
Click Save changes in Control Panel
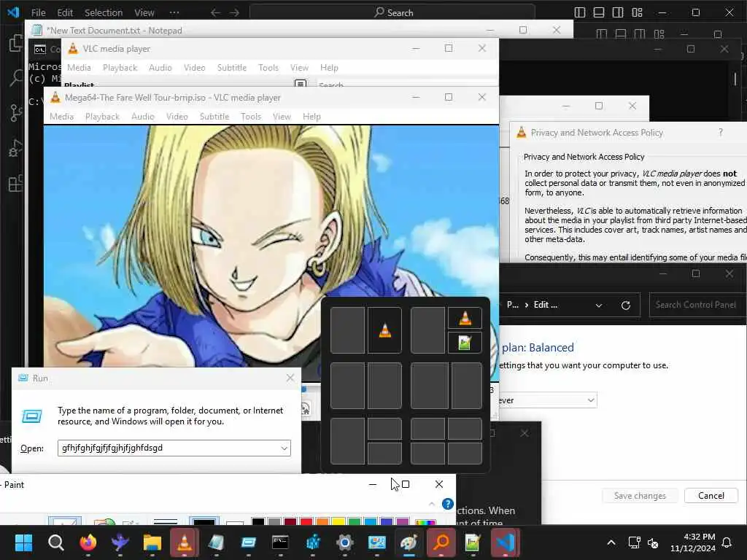tap(640, 496)
